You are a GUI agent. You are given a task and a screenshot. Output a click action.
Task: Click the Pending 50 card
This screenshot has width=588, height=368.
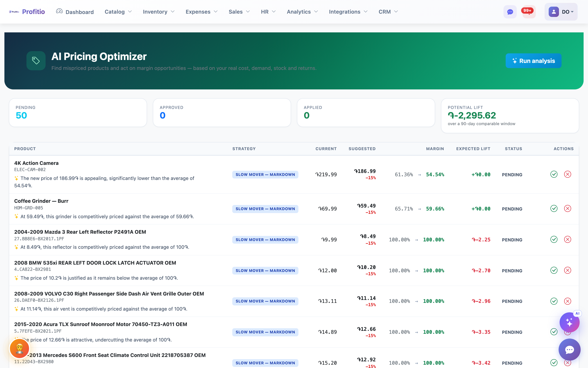coord(78,112)
